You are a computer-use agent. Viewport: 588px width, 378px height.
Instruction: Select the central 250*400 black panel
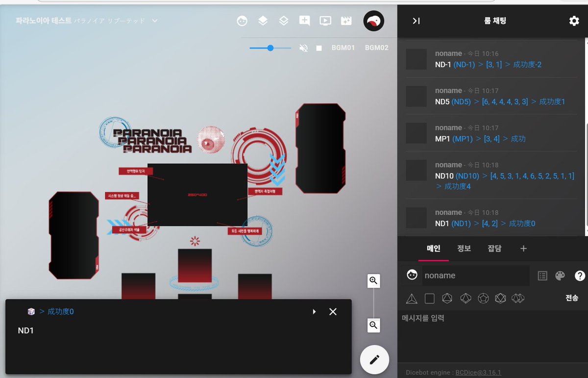click(197, 195)
